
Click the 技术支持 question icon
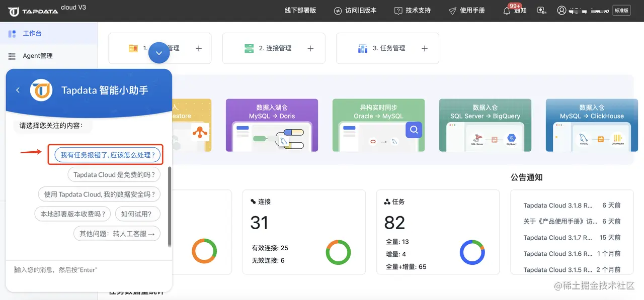pos(398,11)
